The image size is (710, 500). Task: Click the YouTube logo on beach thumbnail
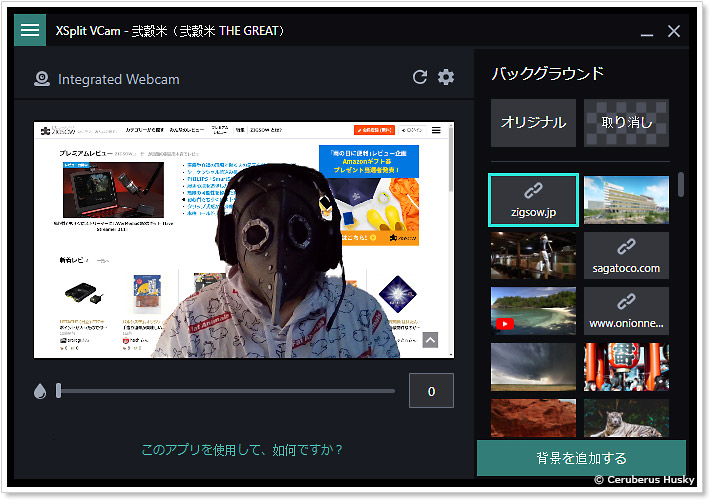point(505,324)
